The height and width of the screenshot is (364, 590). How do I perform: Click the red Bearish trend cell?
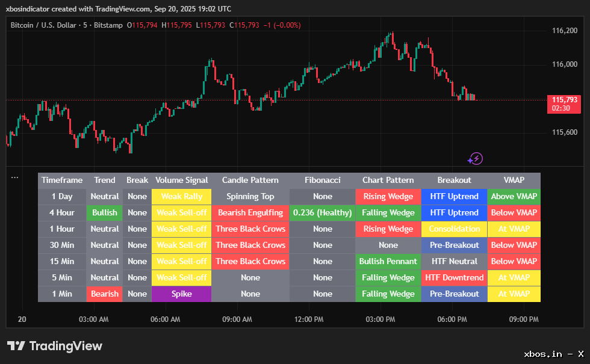pyautogui.click(x=105, y=294)
